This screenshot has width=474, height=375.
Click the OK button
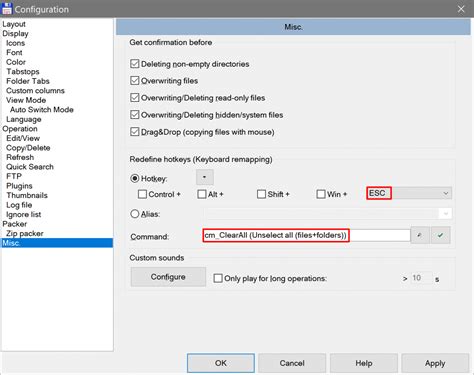(x=221, y=363)
